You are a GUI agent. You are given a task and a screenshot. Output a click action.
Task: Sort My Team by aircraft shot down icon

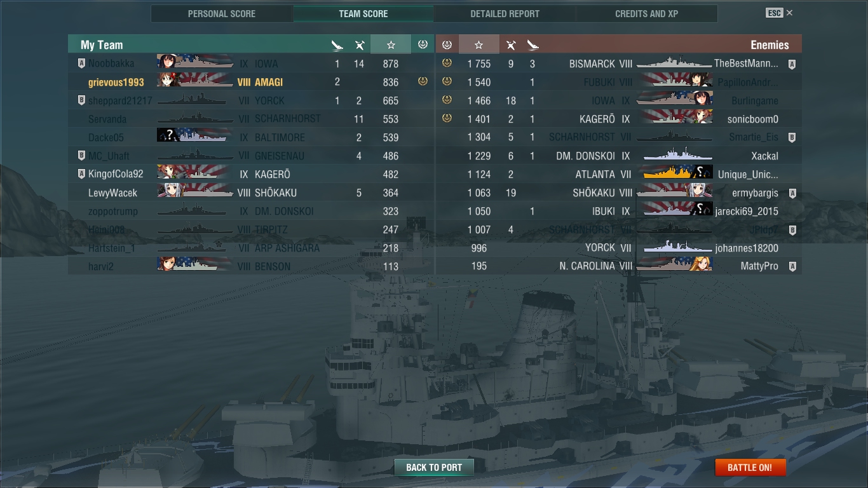(360, 44)
